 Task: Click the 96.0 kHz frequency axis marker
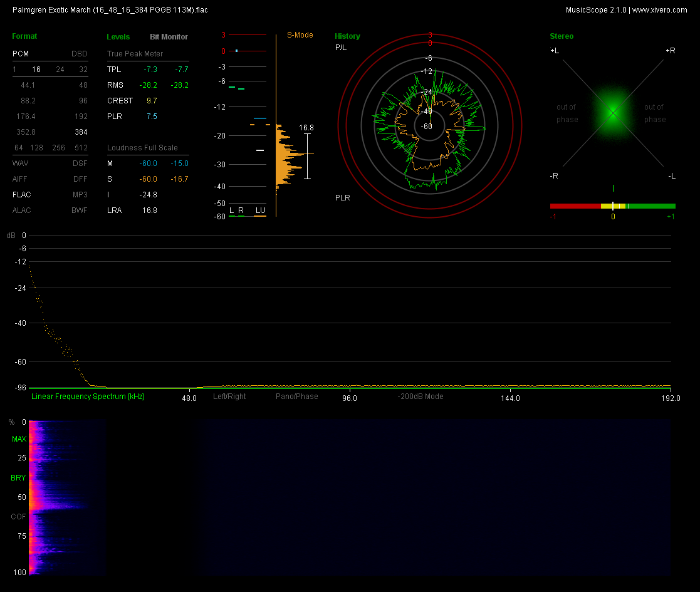click(x=350, y=398)
